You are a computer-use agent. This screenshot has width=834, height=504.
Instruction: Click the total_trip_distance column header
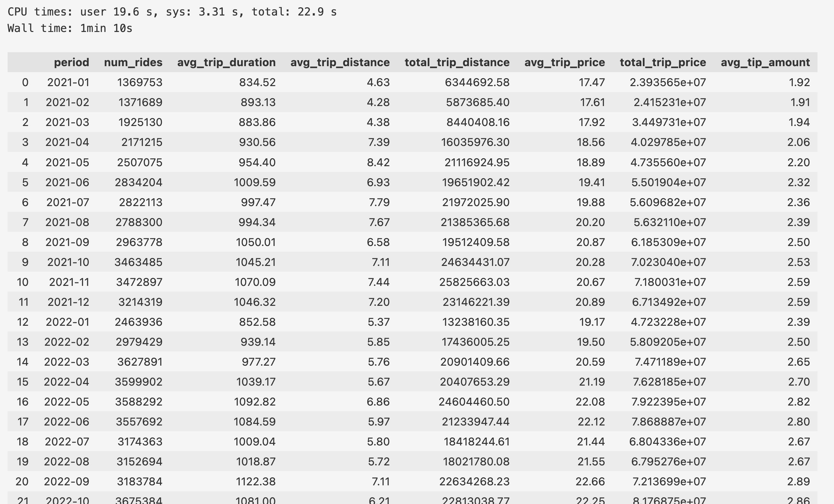pos(457,63)
